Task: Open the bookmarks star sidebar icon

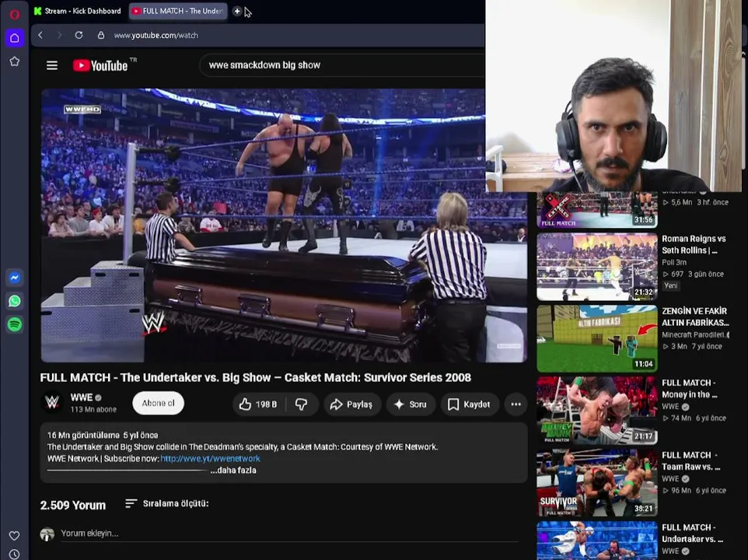Action: point(15,61)
